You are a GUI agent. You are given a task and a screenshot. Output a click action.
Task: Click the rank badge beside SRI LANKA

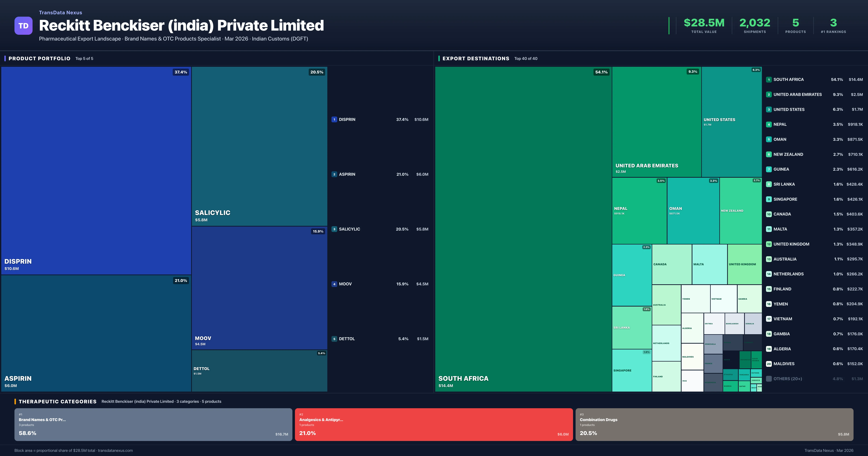click(769, 184)
